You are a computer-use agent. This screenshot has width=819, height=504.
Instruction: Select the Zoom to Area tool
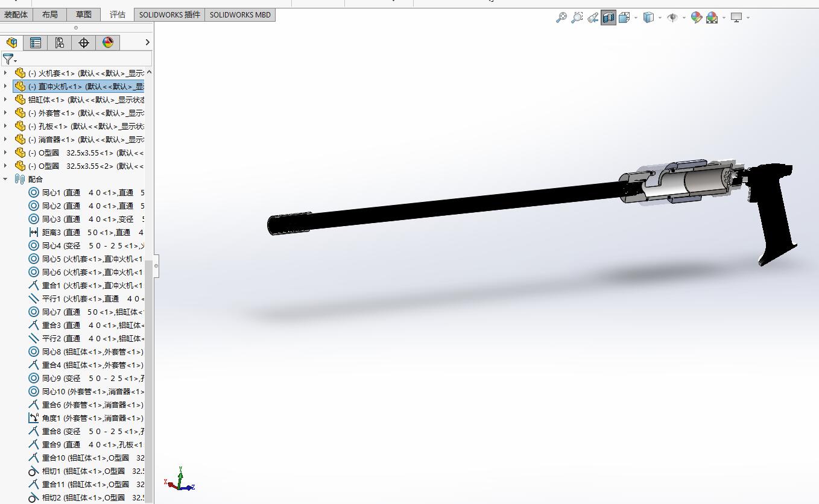[x=577, y=18]
